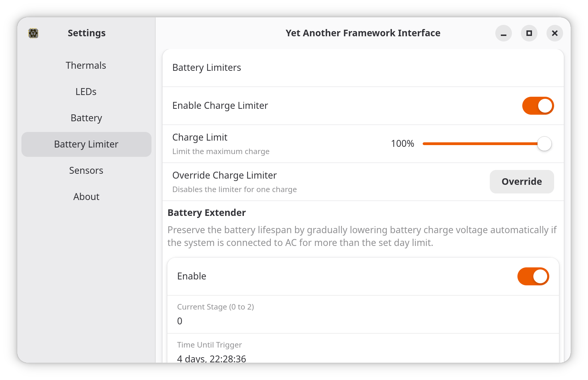Adjust the Charge Limit slider
Screen dimensions: 588x380
pyautogui.click(x=545, y=144)
